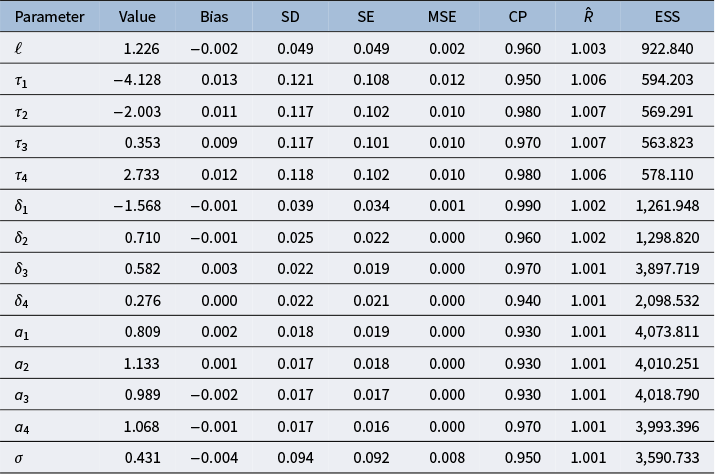715x474 pixels.
Task: Click the Bias column header
Action: tap(214, 17)
